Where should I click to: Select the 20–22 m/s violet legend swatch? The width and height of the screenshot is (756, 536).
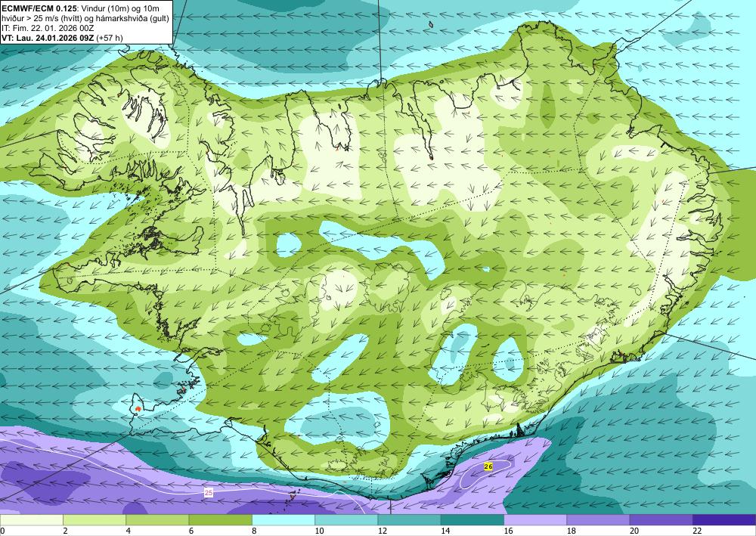(x=661, y=519)
